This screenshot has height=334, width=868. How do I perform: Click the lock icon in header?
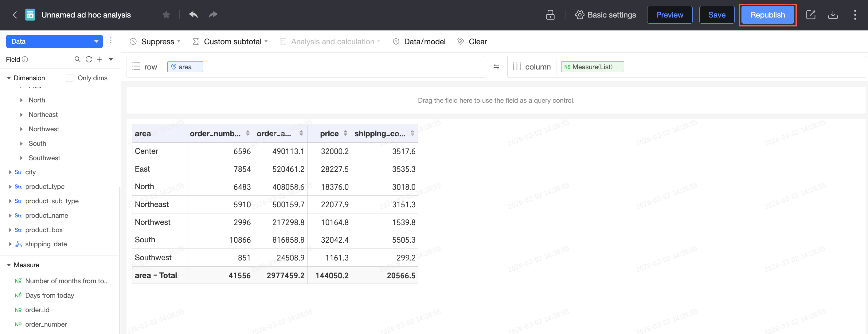point(550,15)
